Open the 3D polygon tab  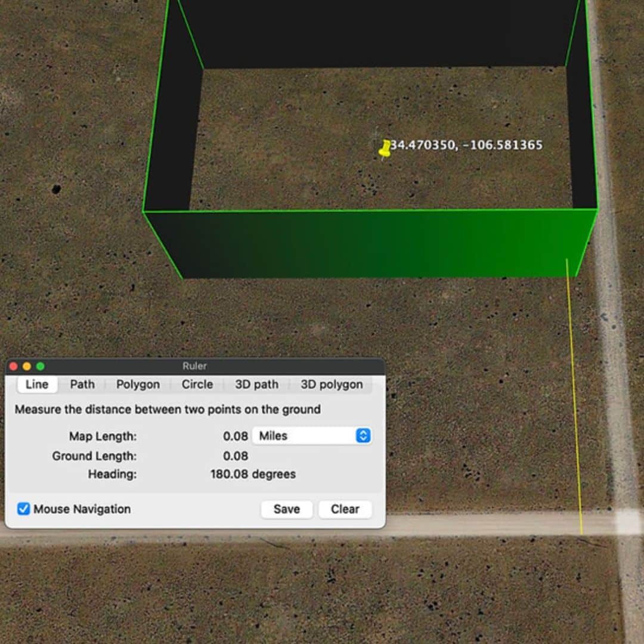(x=332, y=385)
